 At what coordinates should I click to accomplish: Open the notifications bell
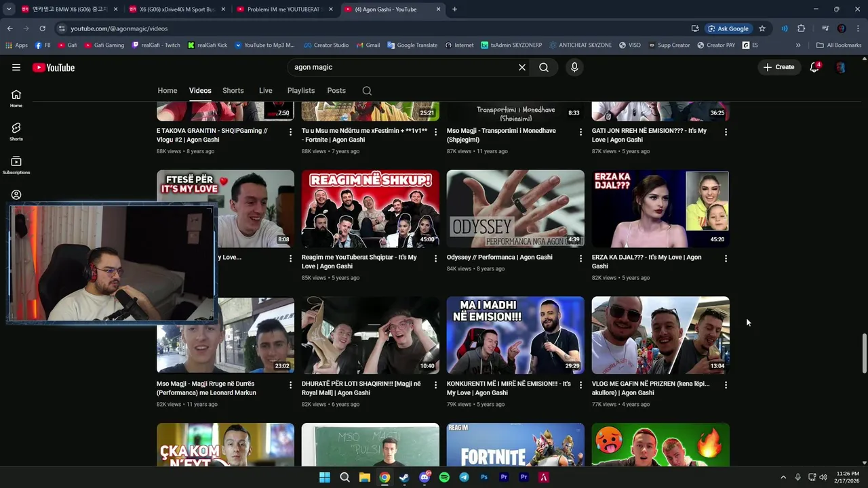point(814,67)
